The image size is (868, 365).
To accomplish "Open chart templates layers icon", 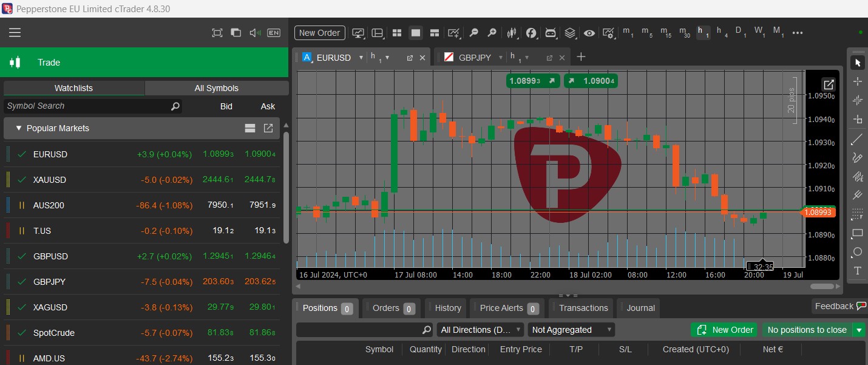I will point(570,33).
